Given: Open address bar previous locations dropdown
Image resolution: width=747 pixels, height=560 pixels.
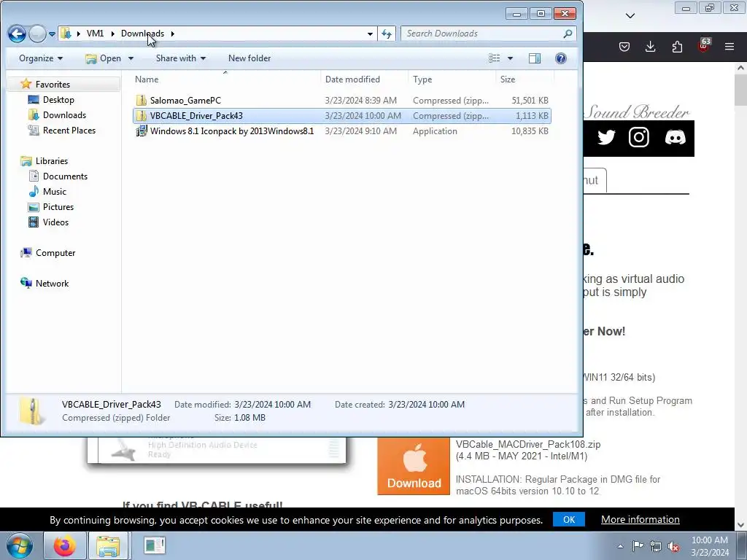Looking at the screenshot, I should point(370,34).
